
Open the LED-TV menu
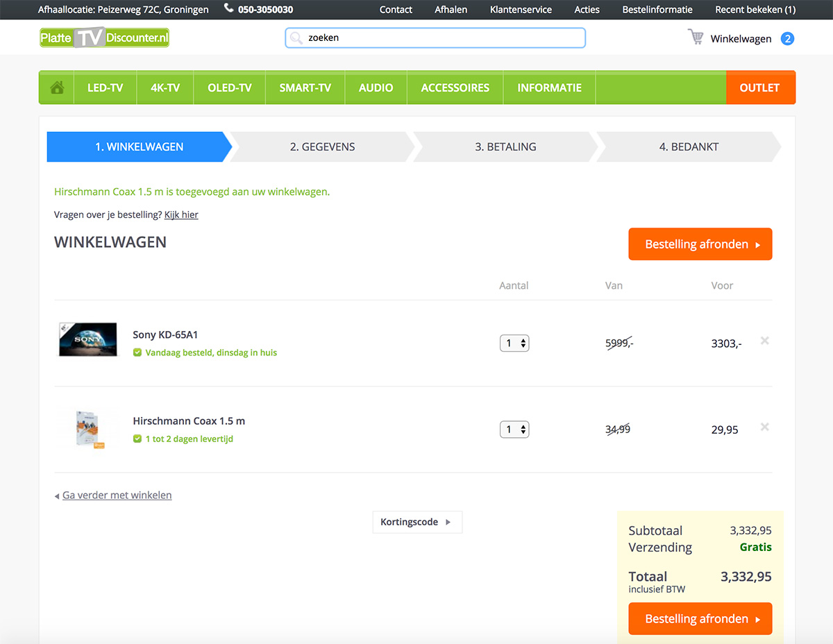[x=106, y=87]
